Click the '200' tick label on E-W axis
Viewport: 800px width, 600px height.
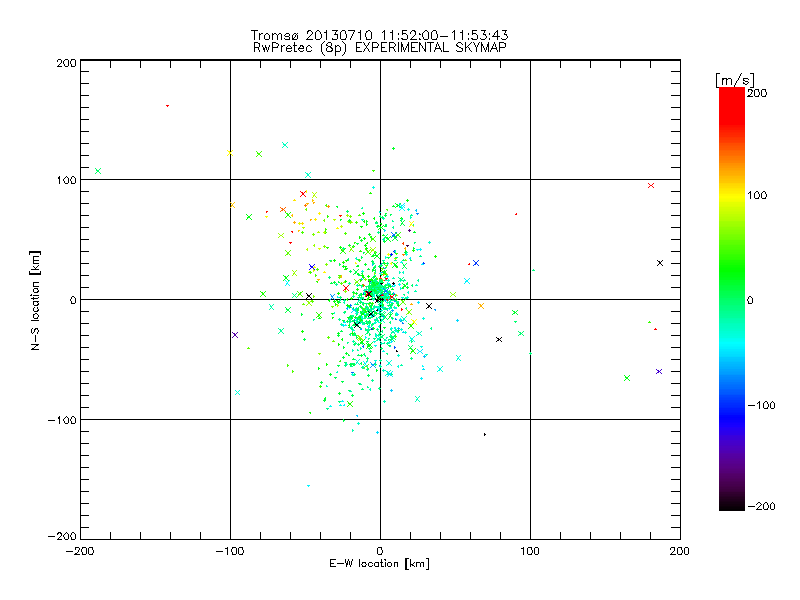[680, 551]
